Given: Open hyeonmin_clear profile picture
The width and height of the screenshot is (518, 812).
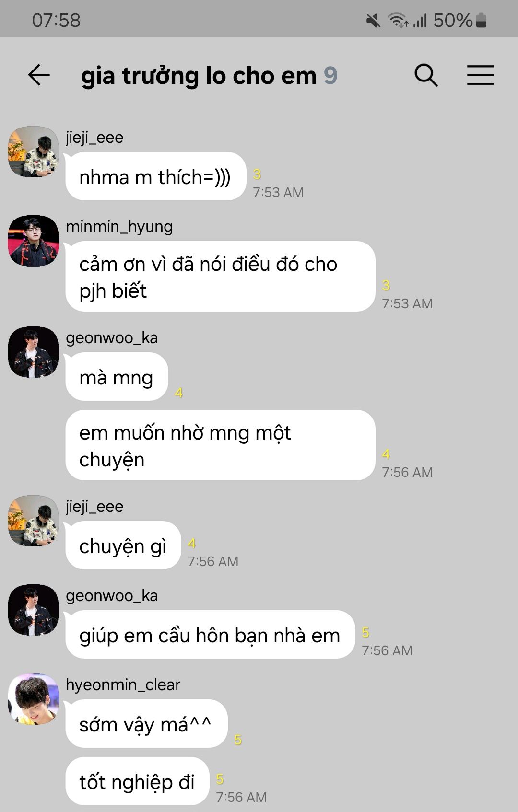Looking at the screenshot, I should (33, 699).
